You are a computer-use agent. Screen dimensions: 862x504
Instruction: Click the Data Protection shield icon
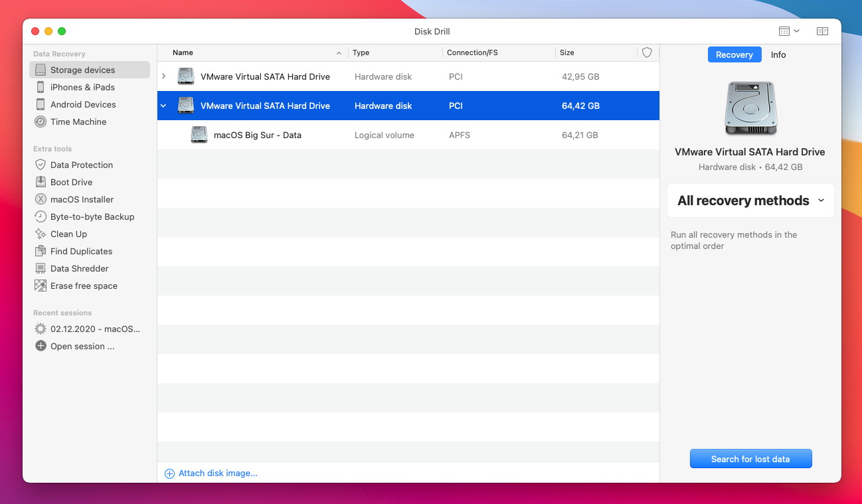point(41,165)
